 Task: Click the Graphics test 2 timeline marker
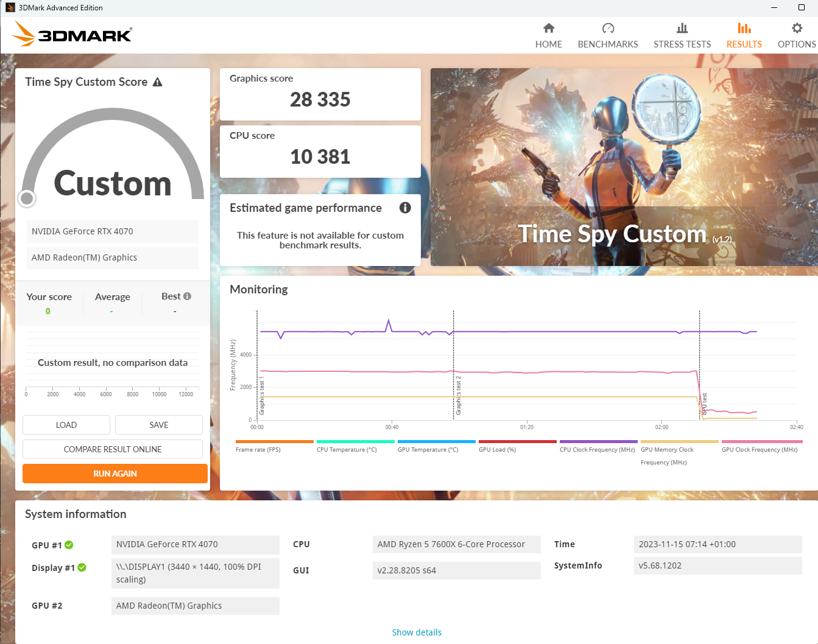click(x=458, y=396)
